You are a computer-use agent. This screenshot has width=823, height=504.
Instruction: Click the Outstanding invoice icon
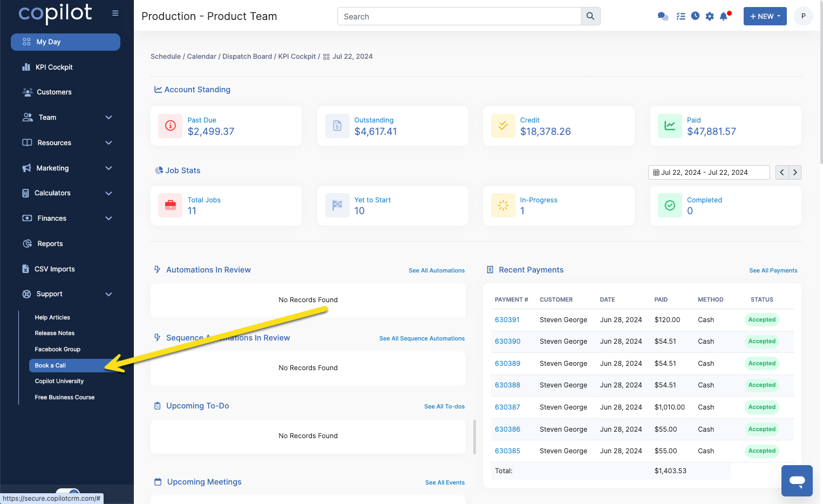(337, 126)
